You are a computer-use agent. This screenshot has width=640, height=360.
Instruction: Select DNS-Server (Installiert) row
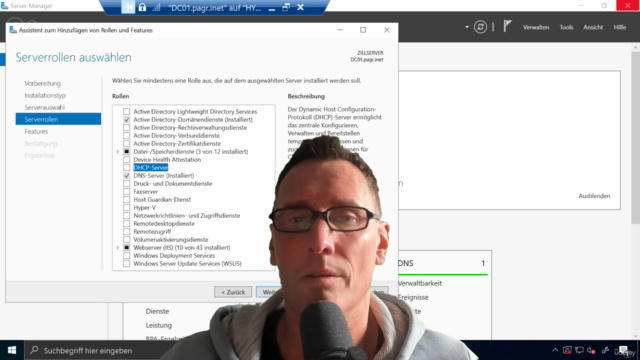164,176
